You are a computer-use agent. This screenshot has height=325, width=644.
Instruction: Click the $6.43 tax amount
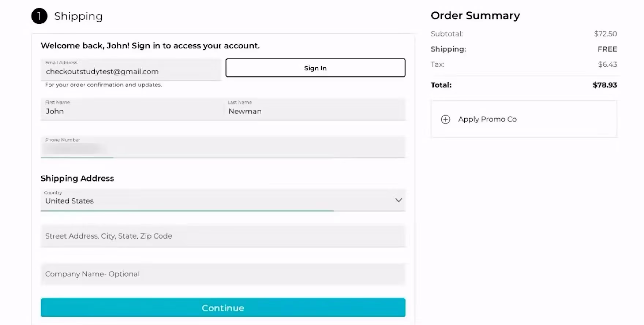point(607,64)
